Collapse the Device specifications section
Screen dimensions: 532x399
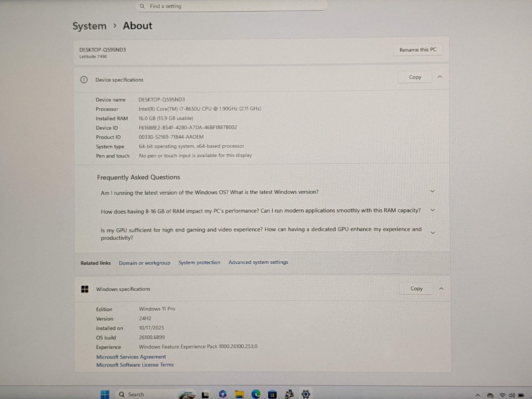pos(440,77)
